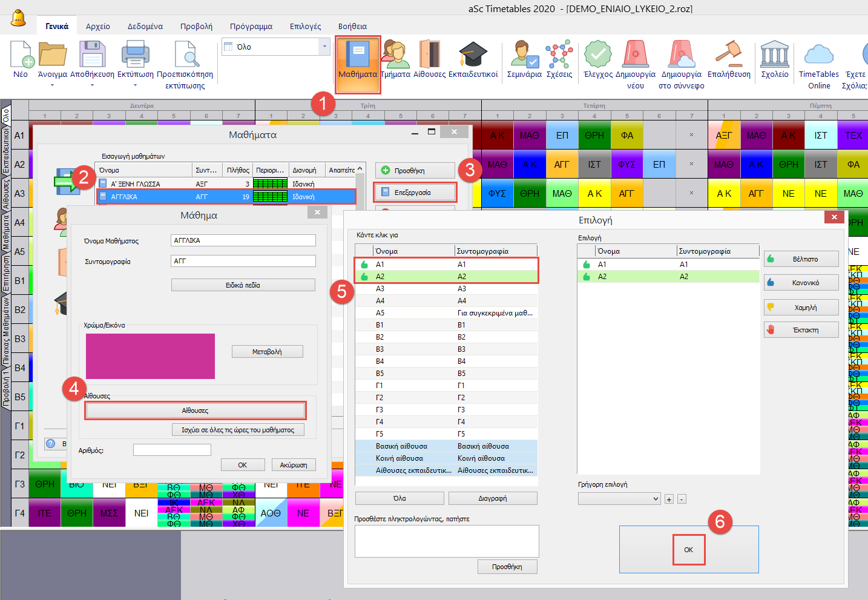Open the Τμήματα (Classes) icon

point(395,59)
